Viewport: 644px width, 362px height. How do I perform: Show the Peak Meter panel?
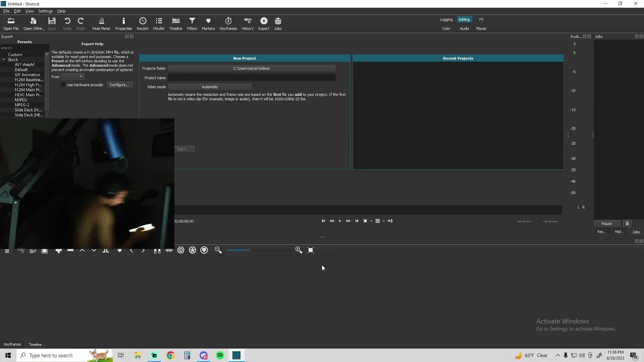(x=101, y=24)
